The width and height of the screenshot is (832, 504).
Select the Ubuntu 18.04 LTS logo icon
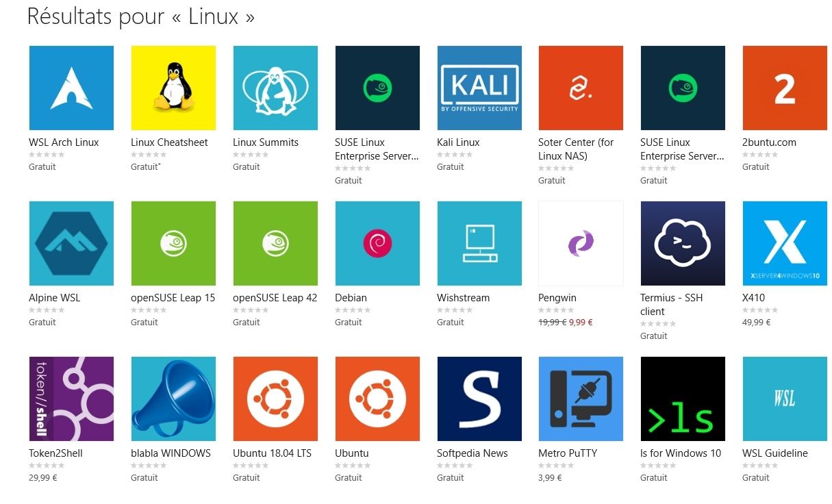tap(275, 399)
